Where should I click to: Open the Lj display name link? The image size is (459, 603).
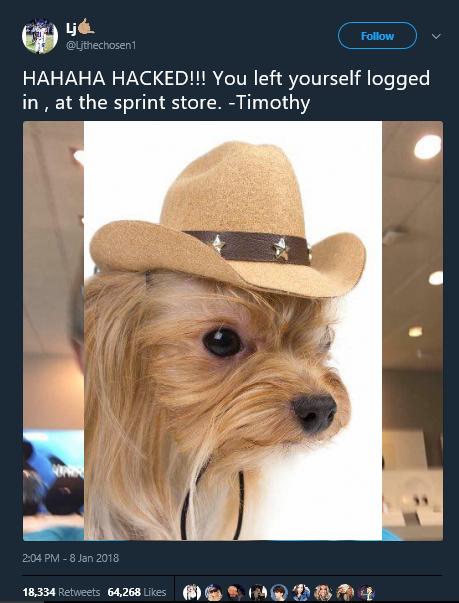click(x=71, y=28)
